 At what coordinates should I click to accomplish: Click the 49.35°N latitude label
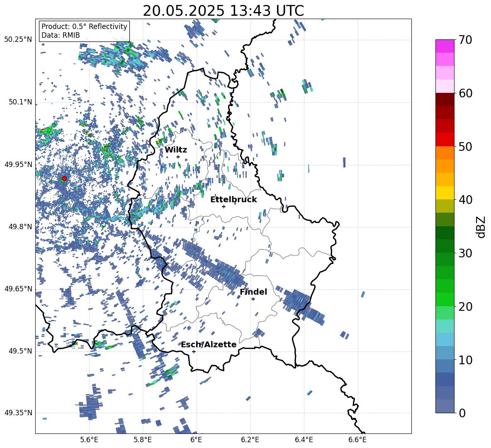18,413
